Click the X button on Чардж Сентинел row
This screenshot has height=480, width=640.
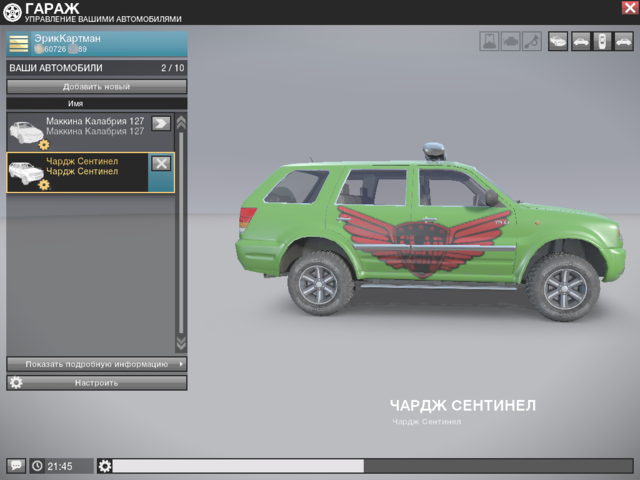(161, 163)
